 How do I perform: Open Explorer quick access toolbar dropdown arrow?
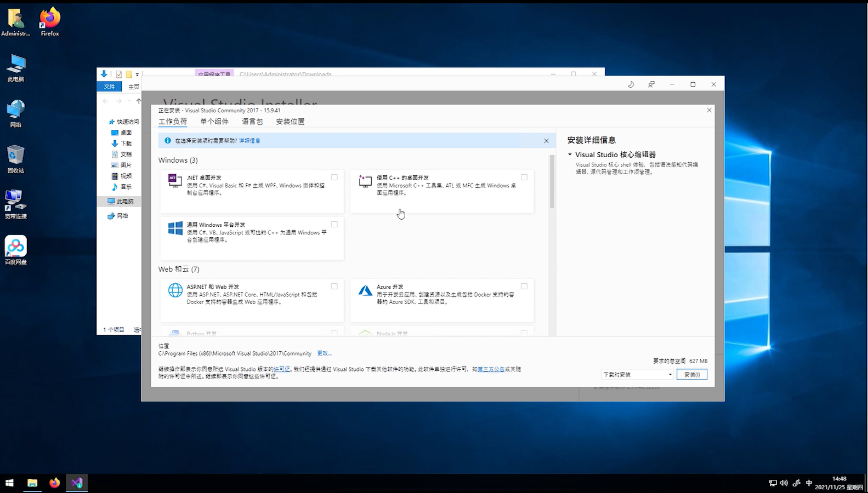tap(137, 74)
